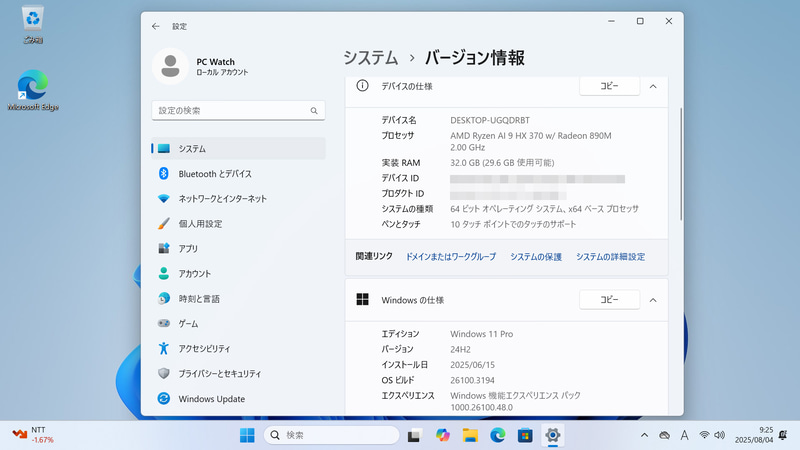Collapse the Windows の仕様 section
Screen dimensions: 800x450
653,300
